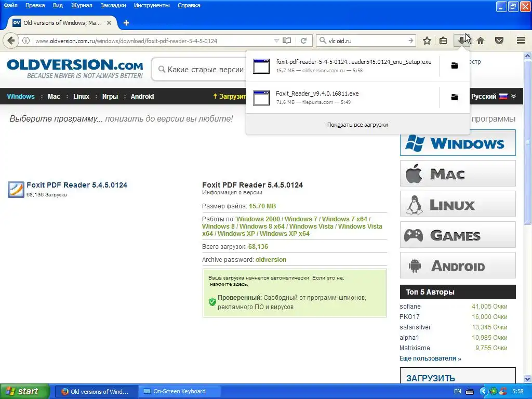
Task: Open the Pocket icon in the toolbar
Action: click(499, 41)
